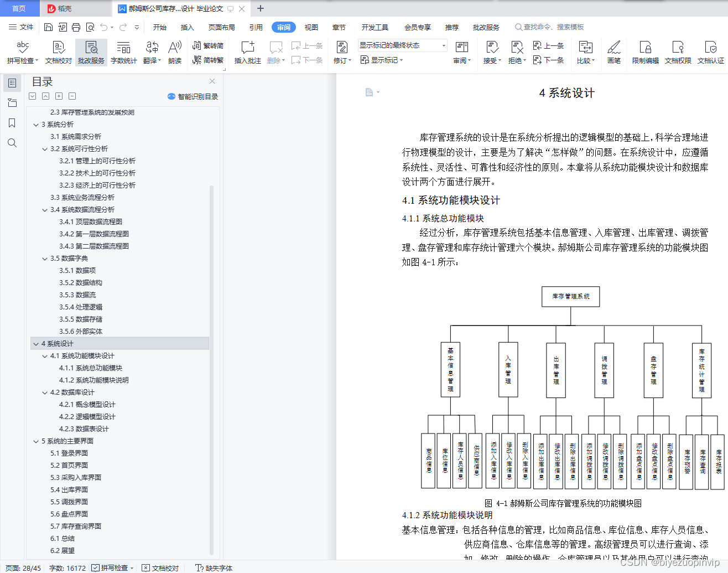The image size is (728, 573).
Task: Go to previous revision (上一条)
Action: coord(548,46)
